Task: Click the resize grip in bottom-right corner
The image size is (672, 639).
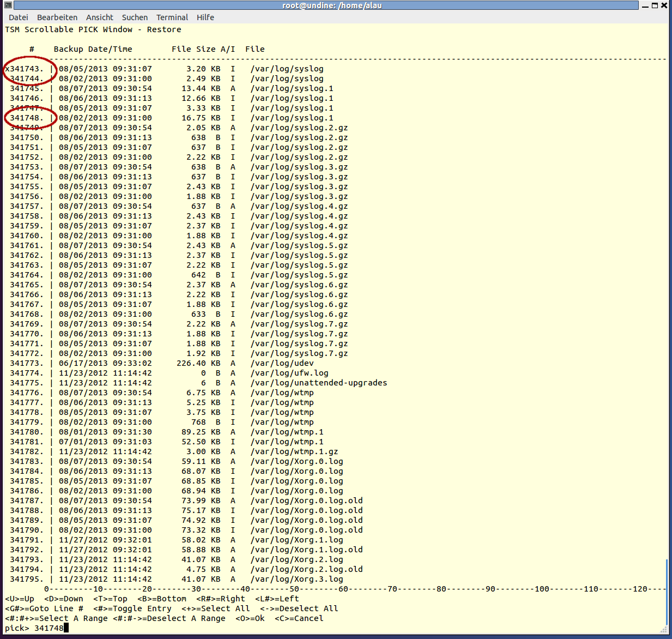Action: coord(664,630)
